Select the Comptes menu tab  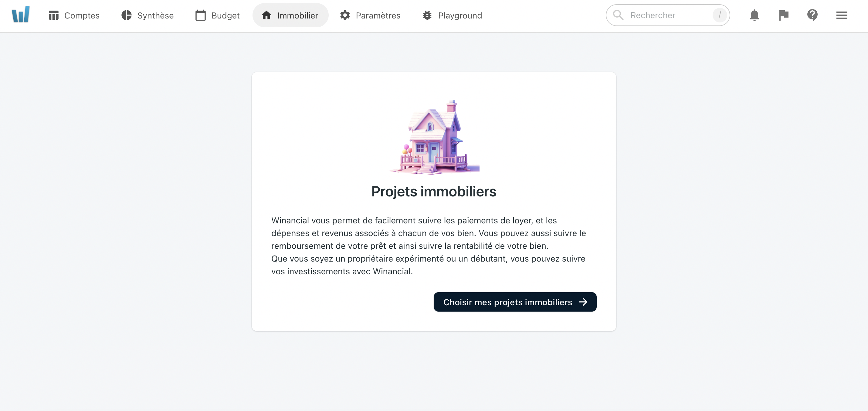click(74, 15)
